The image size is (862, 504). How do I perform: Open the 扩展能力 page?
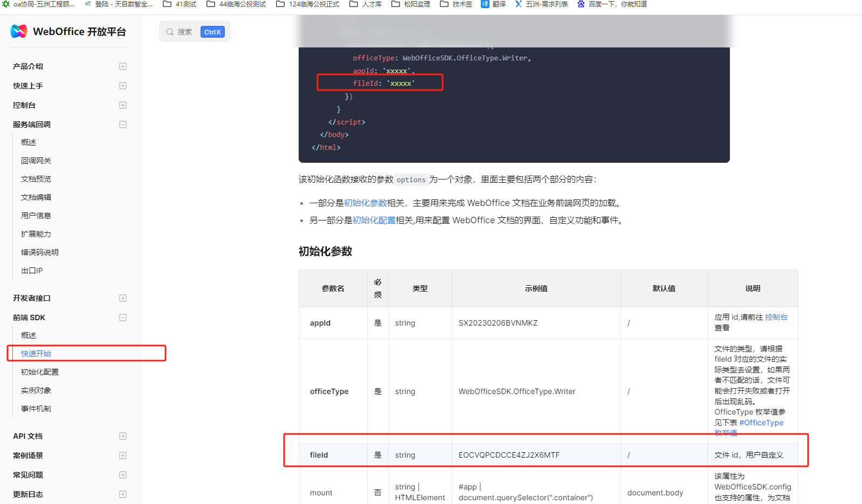click(x=36, y=234)
